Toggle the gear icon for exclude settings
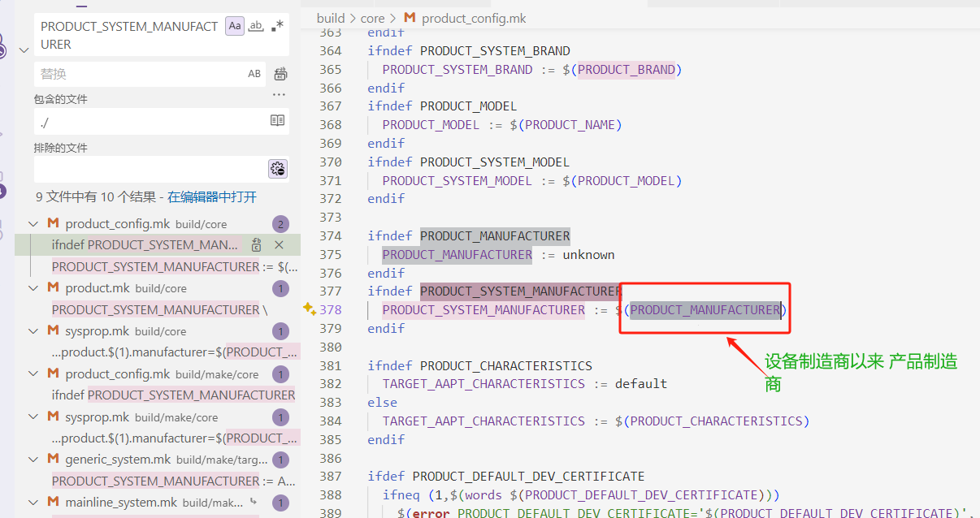This screenshot has height=518, width=980. click(278, 169)
